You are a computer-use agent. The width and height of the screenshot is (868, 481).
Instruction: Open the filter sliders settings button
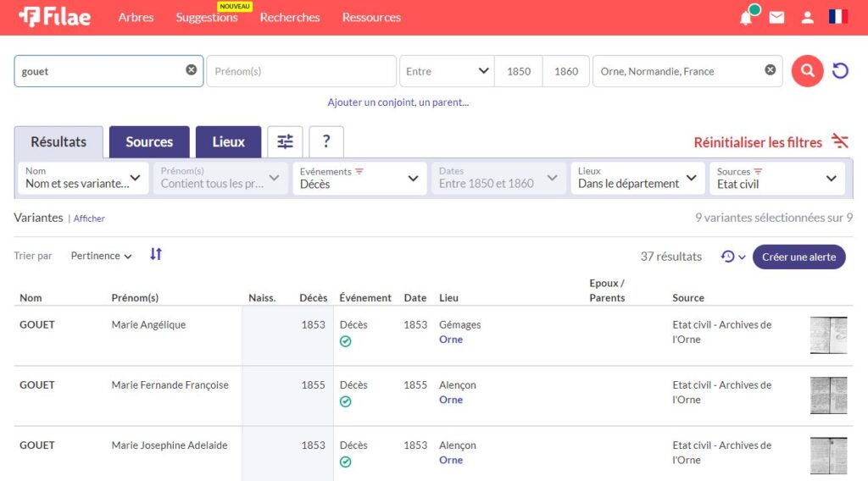pos(285,142)
